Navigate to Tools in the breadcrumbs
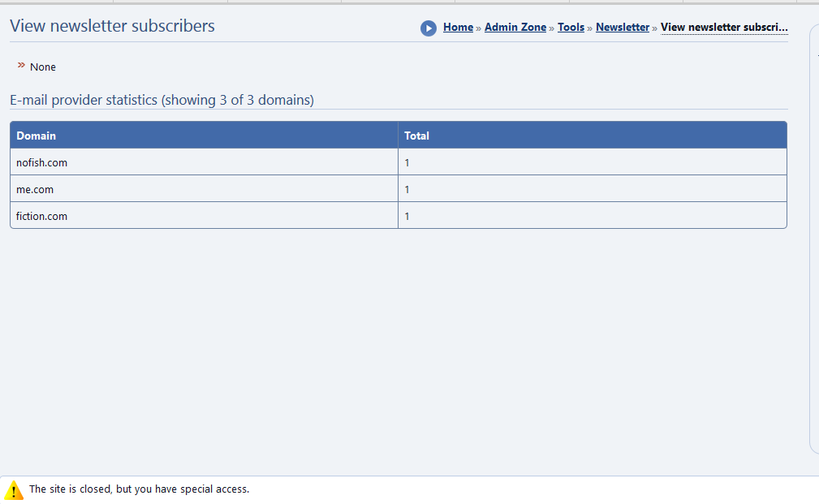Screen dimensions: 819x504 [x=571, y=28]
